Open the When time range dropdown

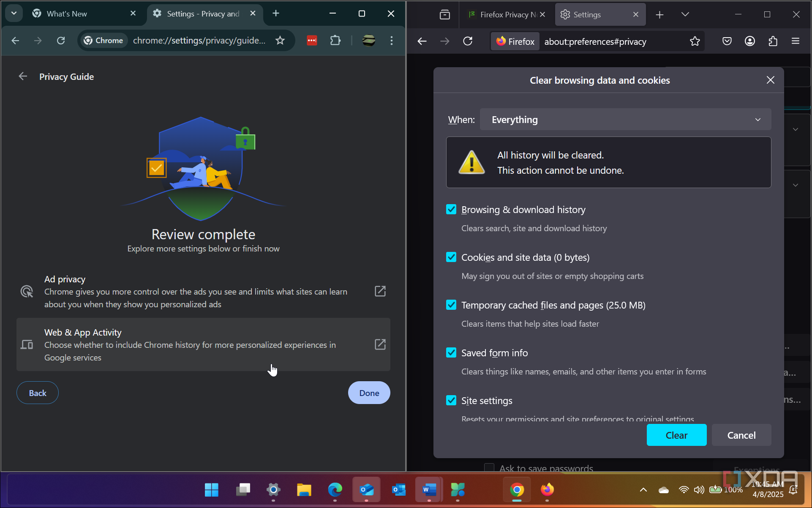pos(626,120)
